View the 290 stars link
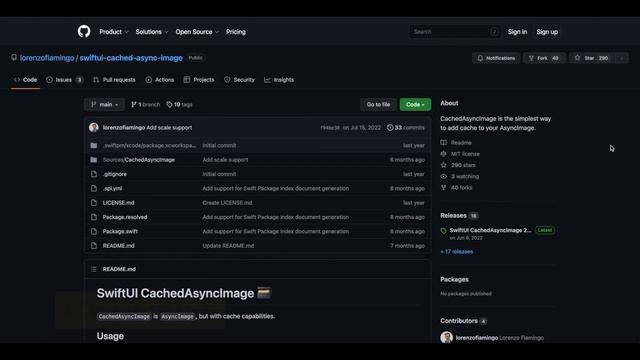This screenshot has height=360, width=640. click(x=463, y=165)
